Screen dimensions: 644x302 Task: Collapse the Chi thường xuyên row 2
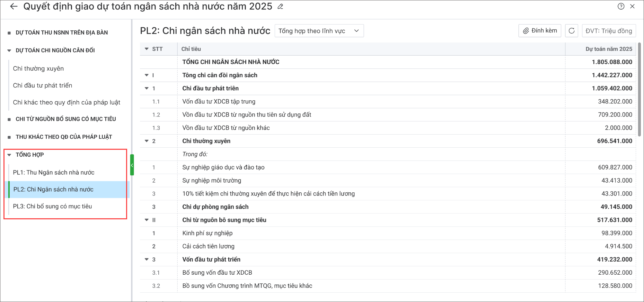(147, 141)
